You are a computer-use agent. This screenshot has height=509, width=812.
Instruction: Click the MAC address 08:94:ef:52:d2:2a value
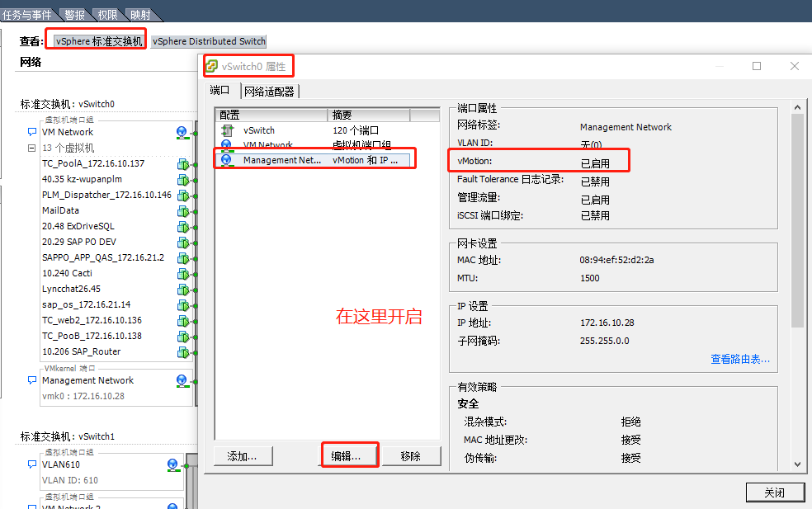point(616,260)
